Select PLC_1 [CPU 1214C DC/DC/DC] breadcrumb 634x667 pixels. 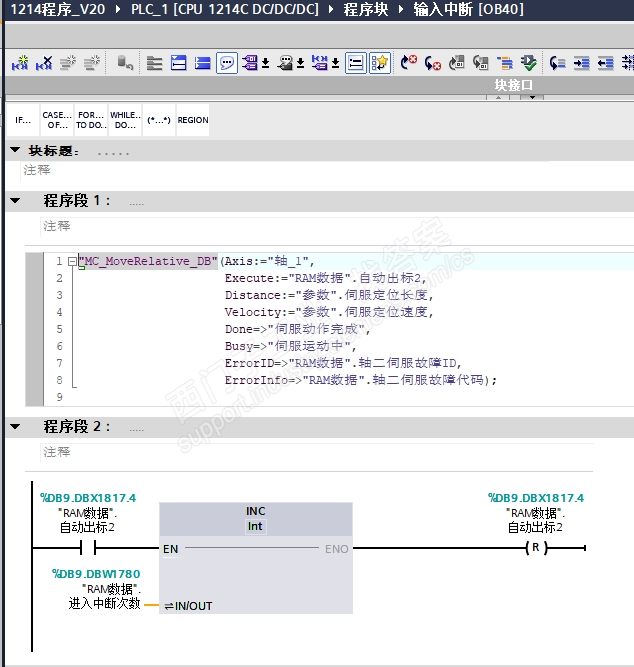(x=225, y=9)
